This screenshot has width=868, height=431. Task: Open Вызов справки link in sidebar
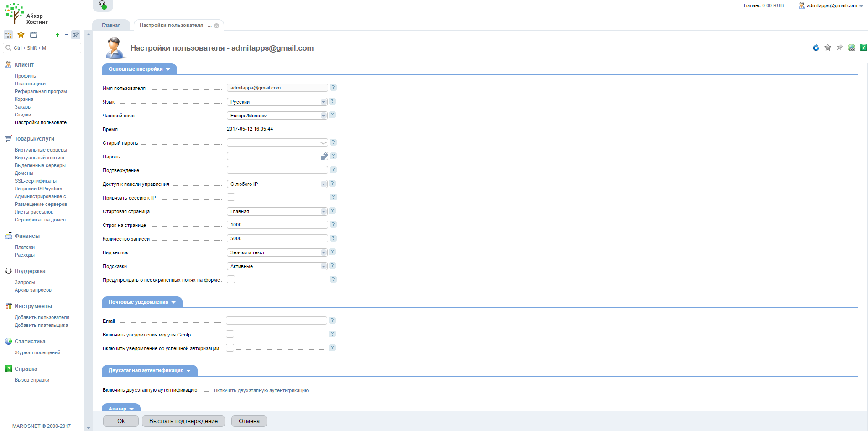(x=32, y=380)
